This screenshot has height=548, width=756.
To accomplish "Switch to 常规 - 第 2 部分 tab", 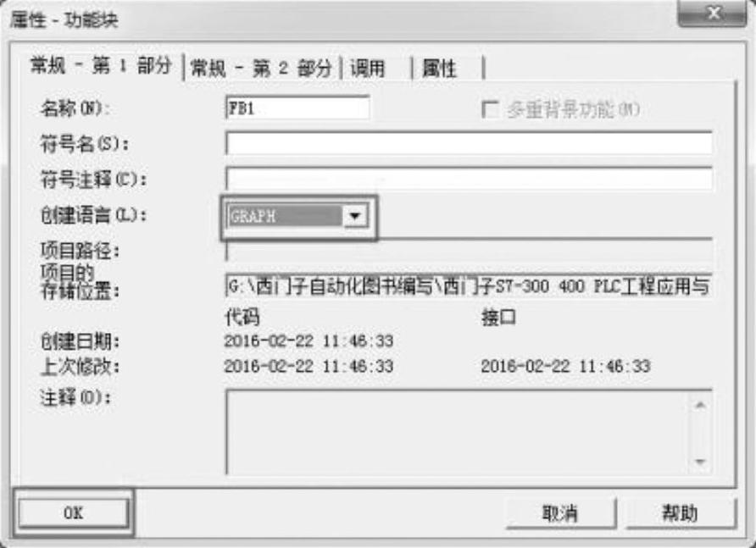I will 261,68.
